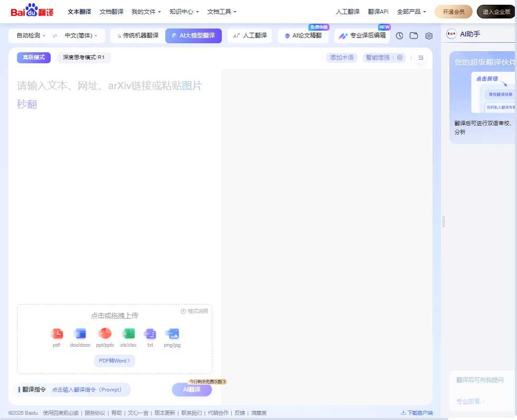This screenshot has width=517, height=420.
Task: Click the PDF转Word link
Action: point(114,361)
